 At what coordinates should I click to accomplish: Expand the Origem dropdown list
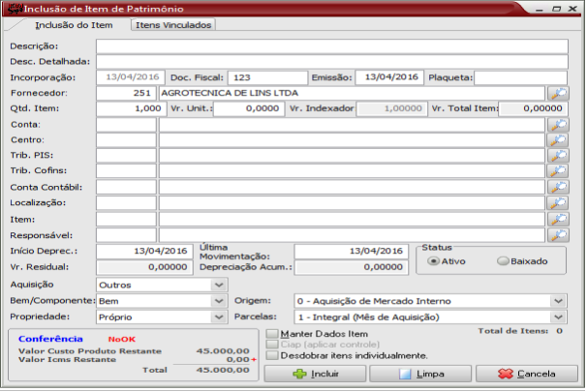[558, 301]
